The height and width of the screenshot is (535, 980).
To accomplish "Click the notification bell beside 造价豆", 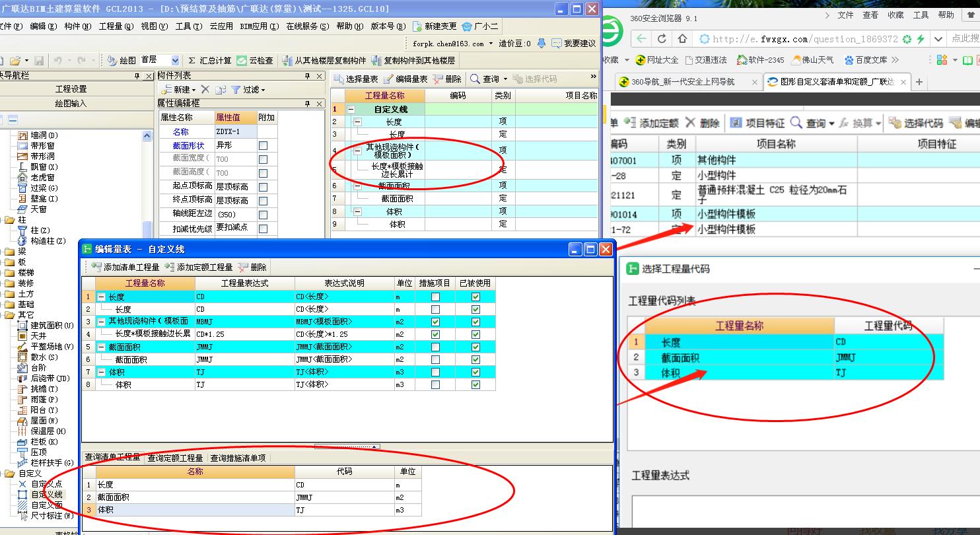I will click(x=542, y=43).
